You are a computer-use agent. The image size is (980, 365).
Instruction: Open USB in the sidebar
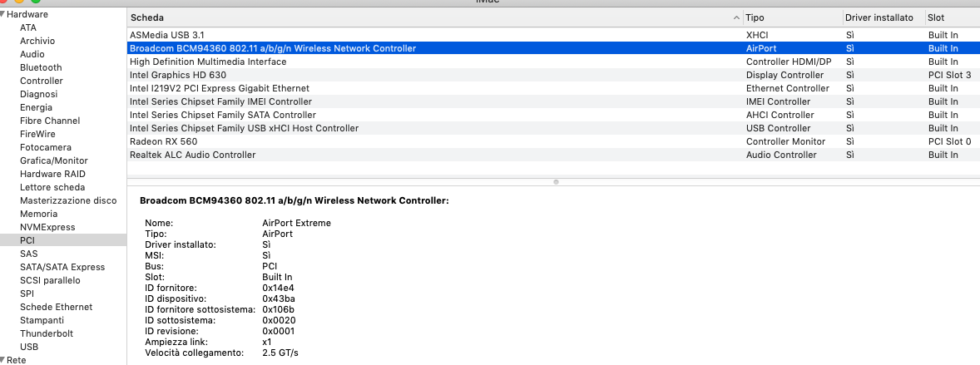point(29,347)
